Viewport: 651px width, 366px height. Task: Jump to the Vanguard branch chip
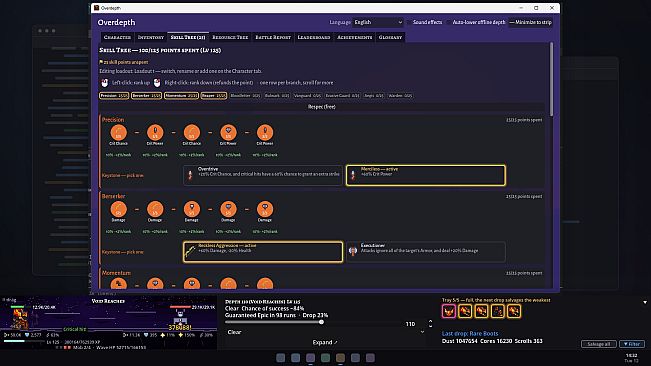coord(307,95)
